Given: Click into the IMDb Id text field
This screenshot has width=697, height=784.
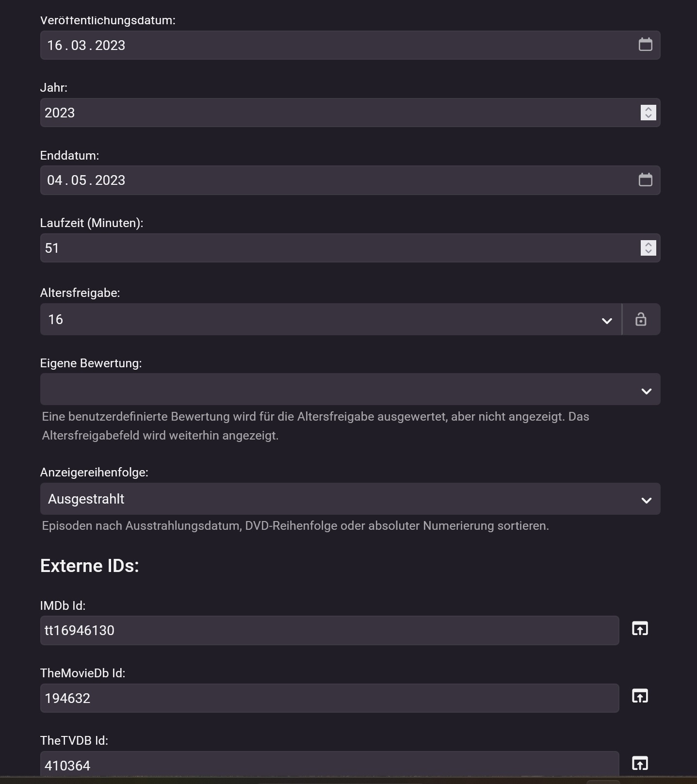Looking at the screenshot, I should point(329,630).
